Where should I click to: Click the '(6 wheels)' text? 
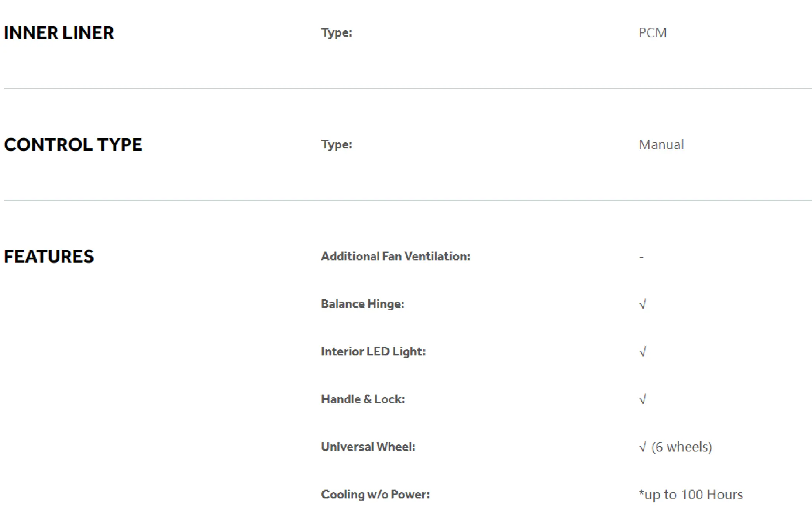pos(682,447)
